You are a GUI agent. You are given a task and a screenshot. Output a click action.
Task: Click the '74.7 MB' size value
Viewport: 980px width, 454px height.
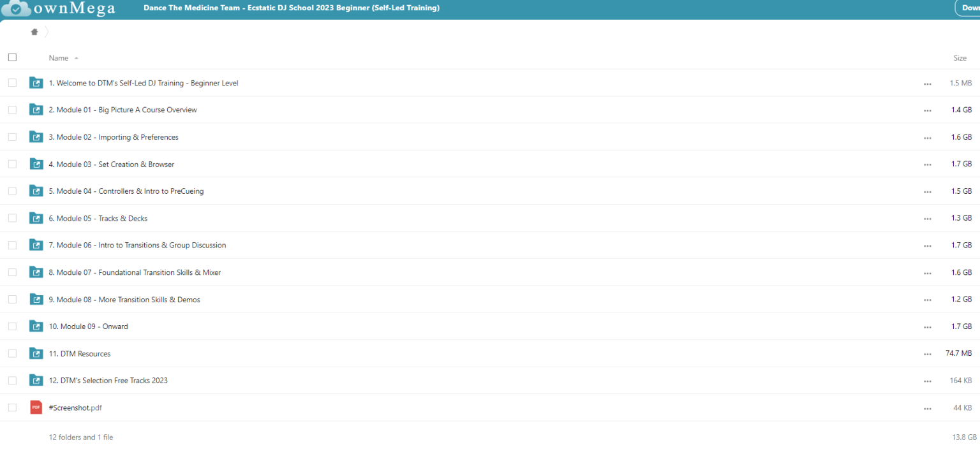(x=959, y=353)
